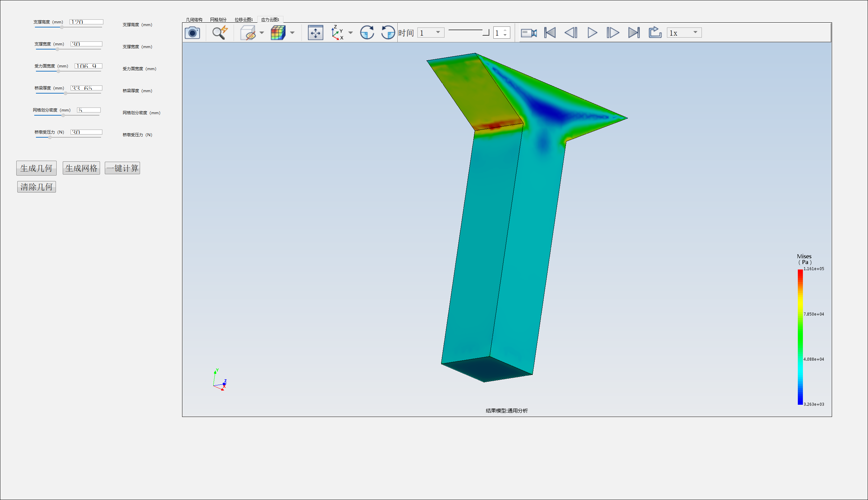
Task: Click the video camera record icon
Action: [x=529, y=33]
